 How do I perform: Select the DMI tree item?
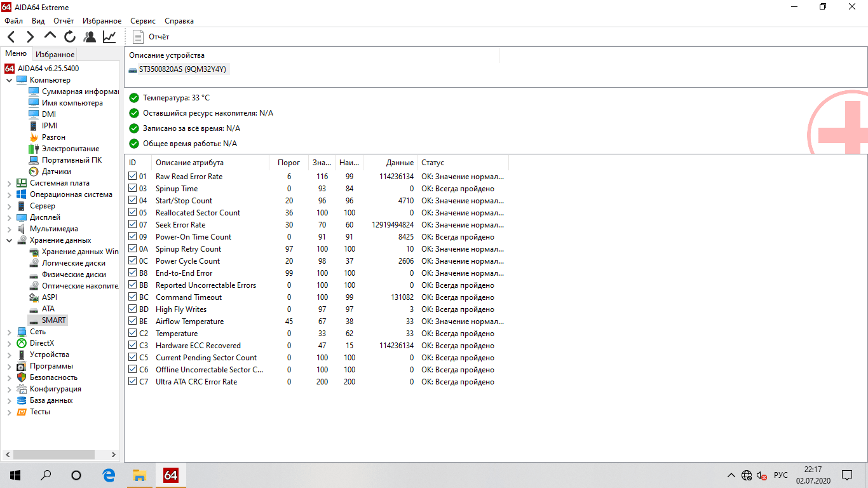click(x=42, y=114)
